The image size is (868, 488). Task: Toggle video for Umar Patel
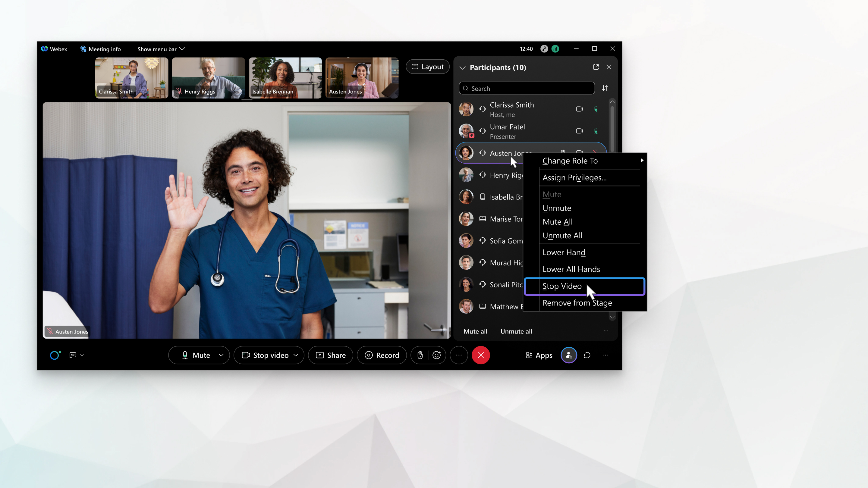pyautogui.click(x=580, y=130)
